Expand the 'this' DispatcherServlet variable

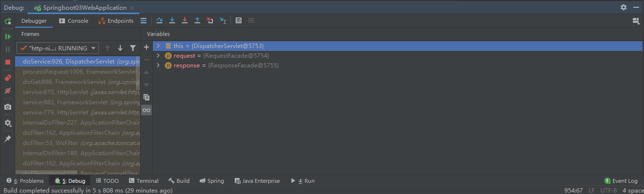(158, 46)
